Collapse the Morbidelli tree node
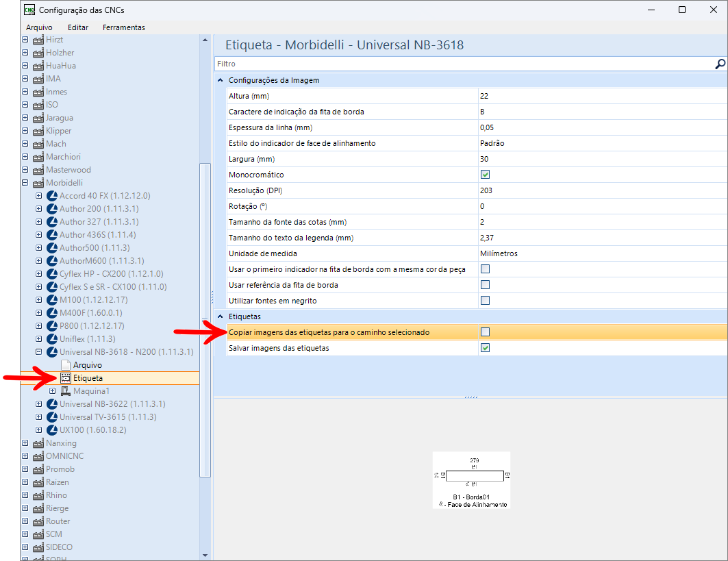The image size is (728, 561). (x=25, y=183)
